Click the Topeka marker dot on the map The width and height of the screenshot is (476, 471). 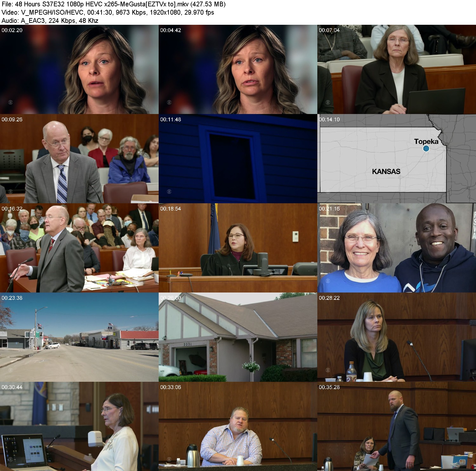tap(426, 148)
